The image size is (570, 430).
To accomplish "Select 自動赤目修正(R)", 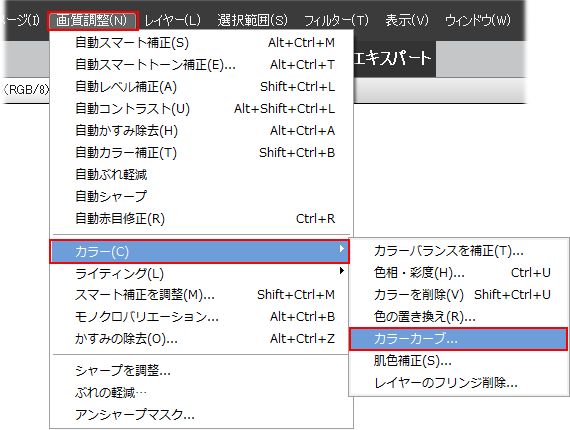I will 201,219.
